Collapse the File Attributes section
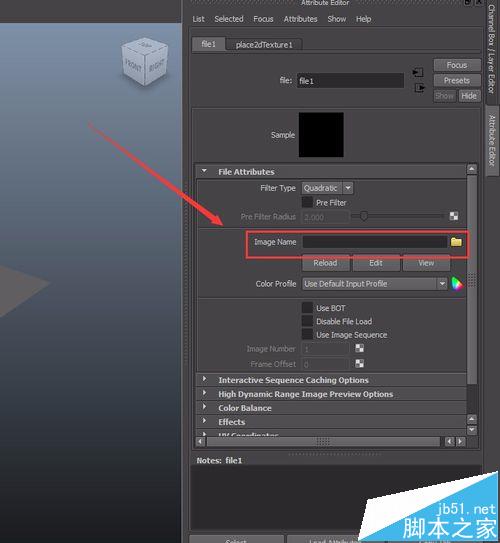The image size is (500, 543). [204, 171]
